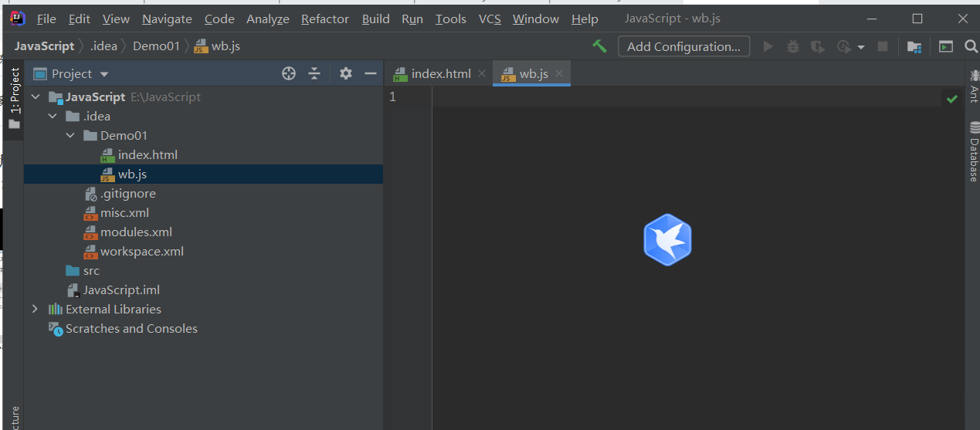Viewport: 980px width, 430px height.
Task: Open Project panel settings gear
Action: [x=346, y=73]
